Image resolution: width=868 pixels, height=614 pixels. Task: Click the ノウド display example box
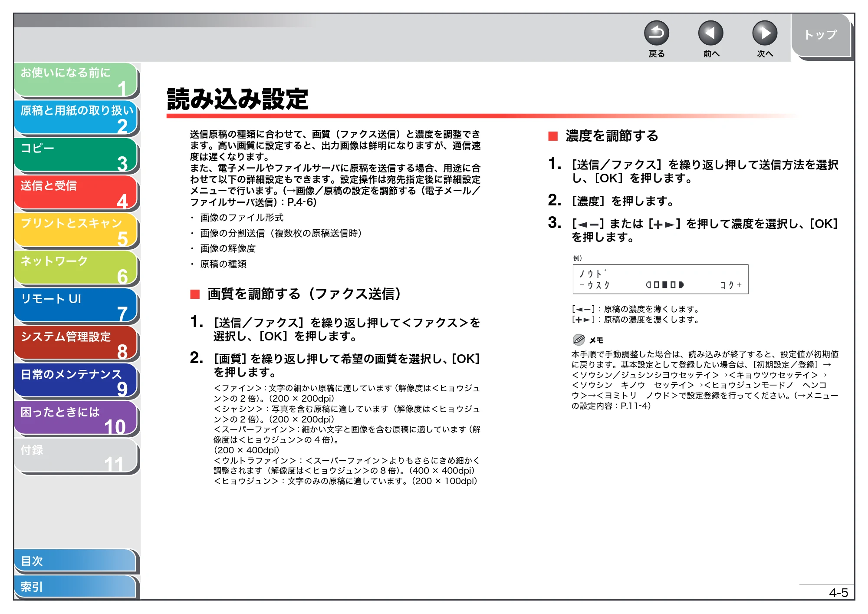pos(660,279)
